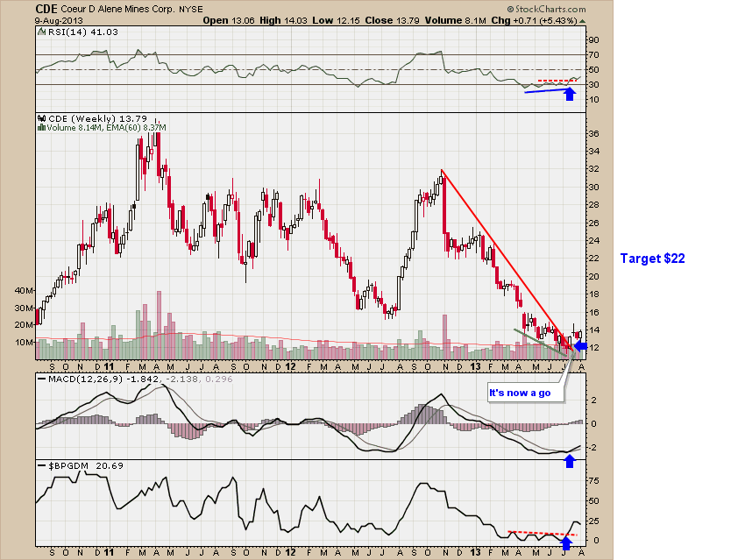
Task: Open the StockCharts.com copyright link
Action: 546,9
